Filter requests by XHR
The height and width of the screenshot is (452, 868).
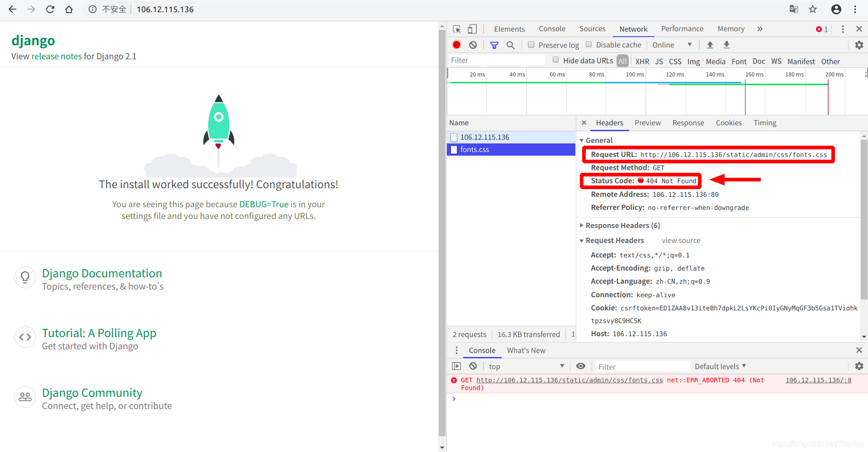coord(642,61)
